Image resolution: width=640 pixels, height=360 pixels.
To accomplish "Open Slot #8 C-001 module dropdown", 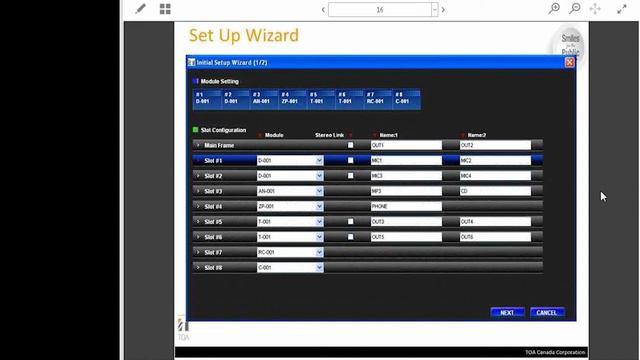I will tap(319, 267).
